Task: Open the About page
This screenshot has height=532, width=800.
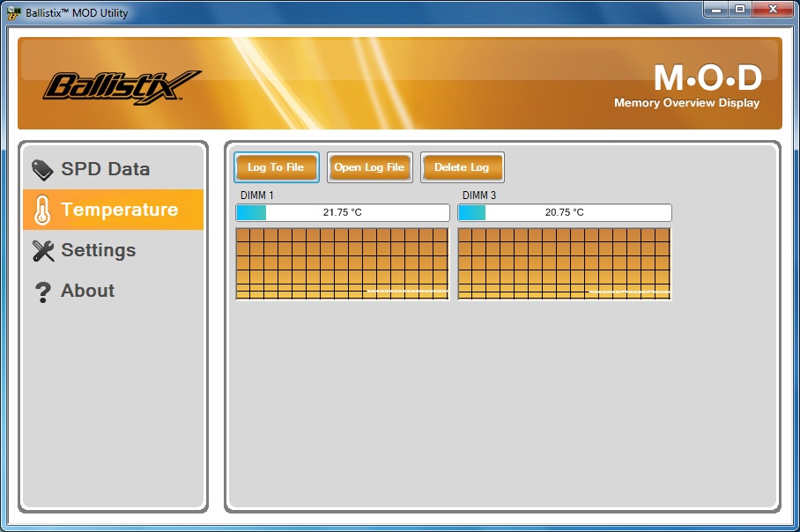Action: pos(114,291)
